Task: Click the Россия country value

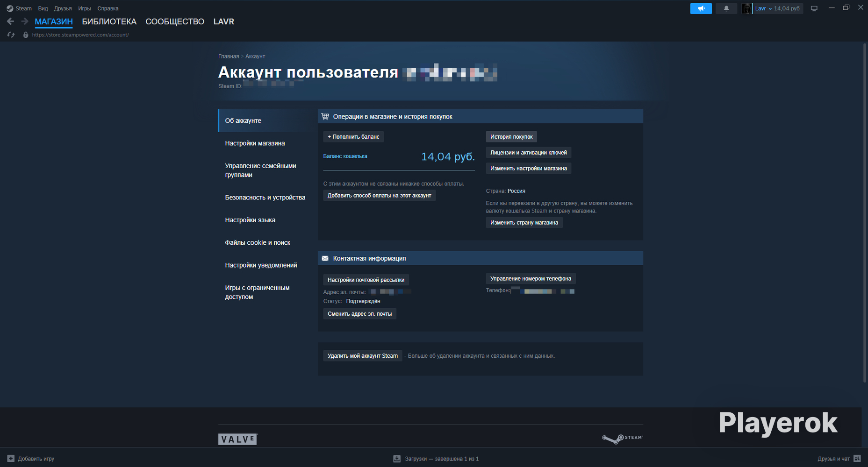Action: point(516,191)
